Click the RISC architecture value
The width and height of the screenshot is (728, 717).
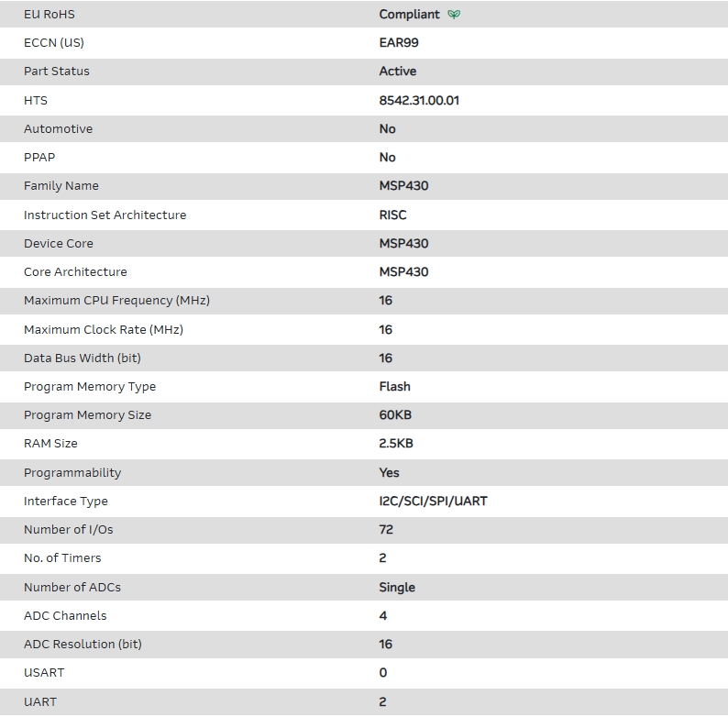[x=392, y=215]
